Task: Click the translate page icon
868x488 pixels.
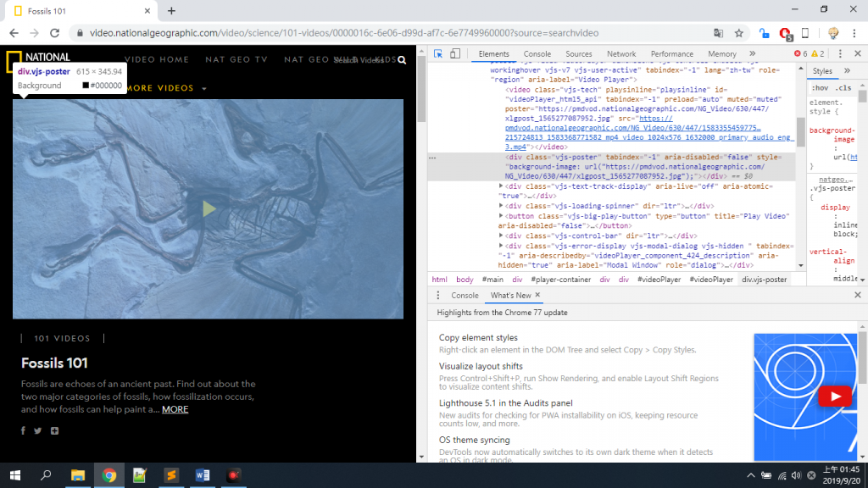Action: [x=718, y=33]
